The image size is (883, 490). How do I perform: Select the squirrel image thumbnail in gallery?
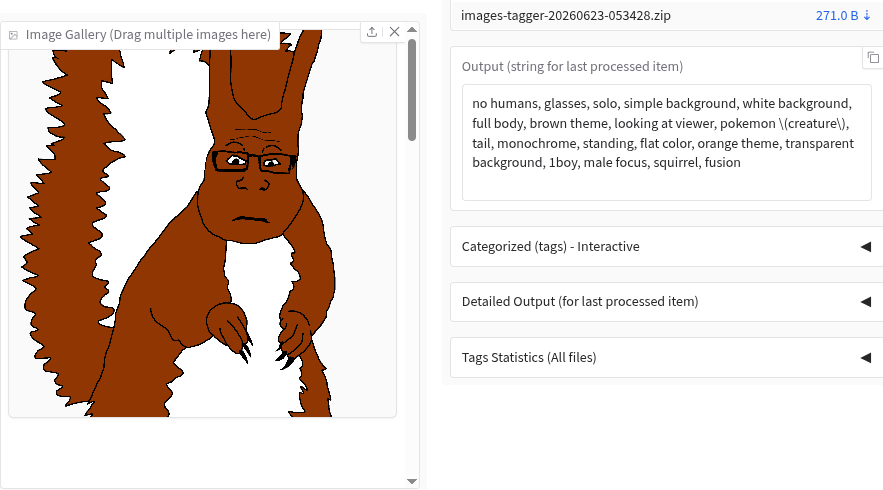(x=202, y=224)
